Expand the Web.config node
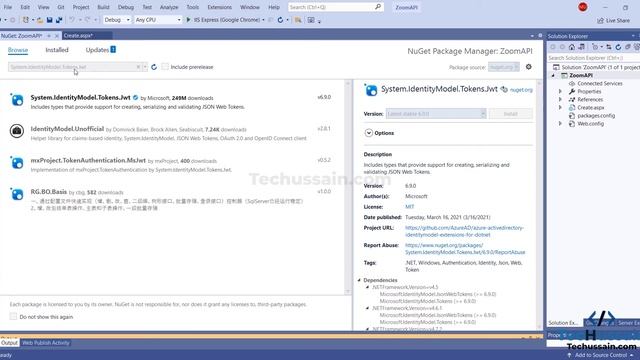Image resolution: width=640 pixels, height=360 pixels. point(560,123)
